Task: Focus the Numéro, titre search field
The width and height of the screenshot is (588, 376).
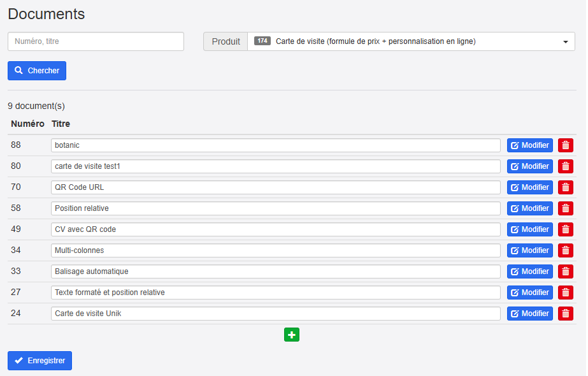Action: pyautogui.click(x=96, y=41)
